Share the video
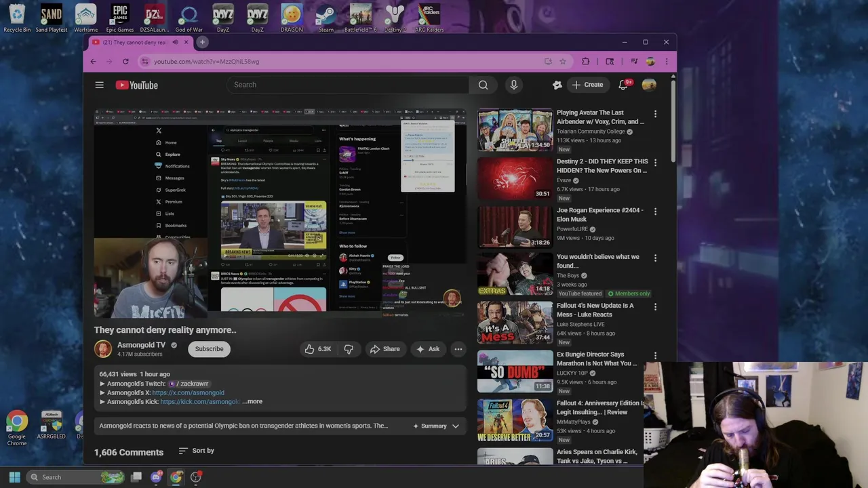 pyautogui.click(x=384, y=349)
